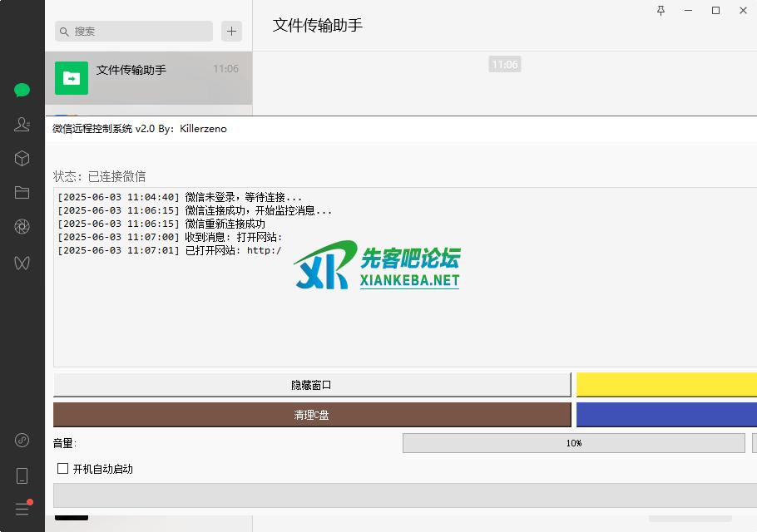The width and height of the screenshot is (757, 532).
Task: Click the Phone icon in sidebar
Action: tap(22, 475)
